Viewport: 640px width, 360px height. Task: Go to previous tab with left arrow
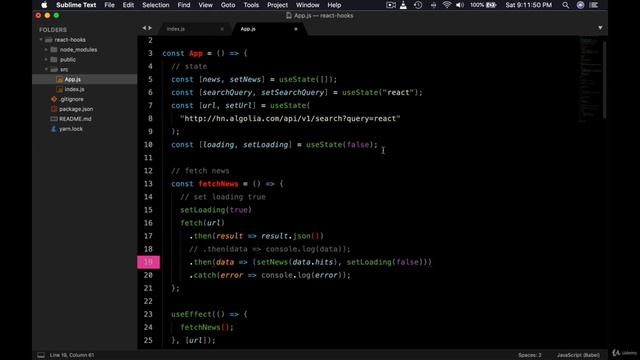pos(144,28)
